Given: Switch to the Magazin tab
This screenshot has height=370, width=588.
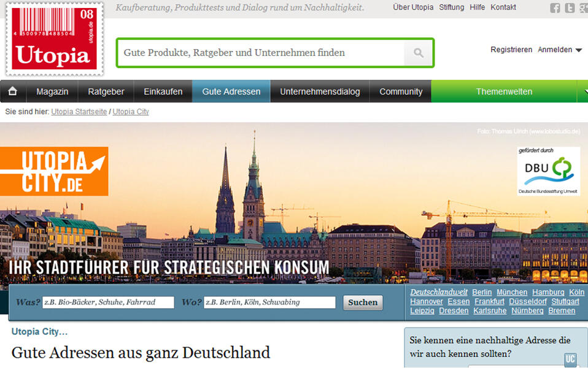Looking at the screenshot, I should (52, 91).
